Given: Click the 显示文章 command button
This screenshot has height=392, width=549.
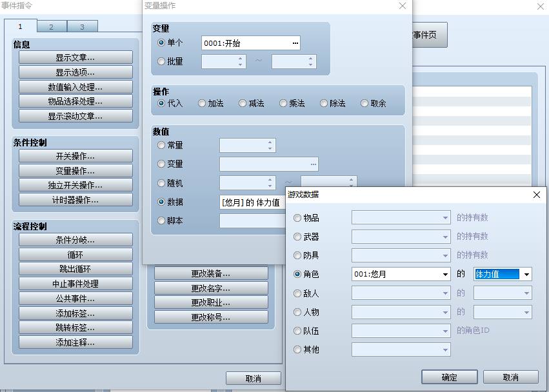Looking at the screenshot, I should (x=75, y=57).
